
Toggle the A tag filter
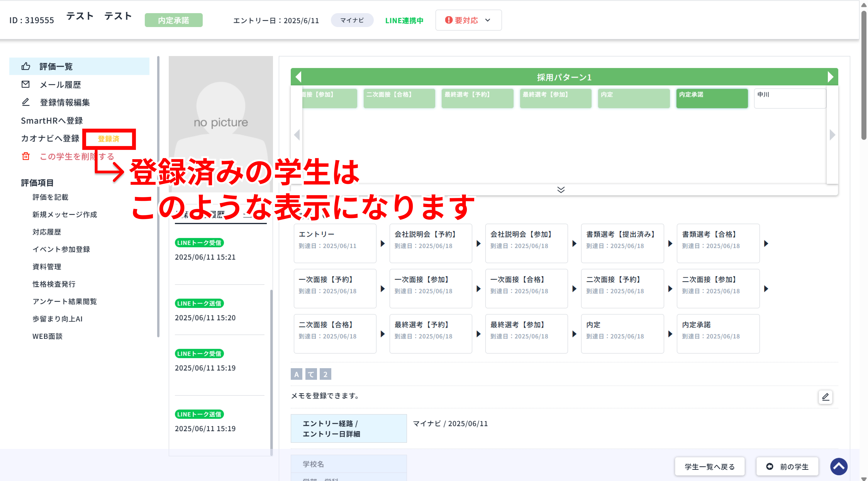coord(296,374)
